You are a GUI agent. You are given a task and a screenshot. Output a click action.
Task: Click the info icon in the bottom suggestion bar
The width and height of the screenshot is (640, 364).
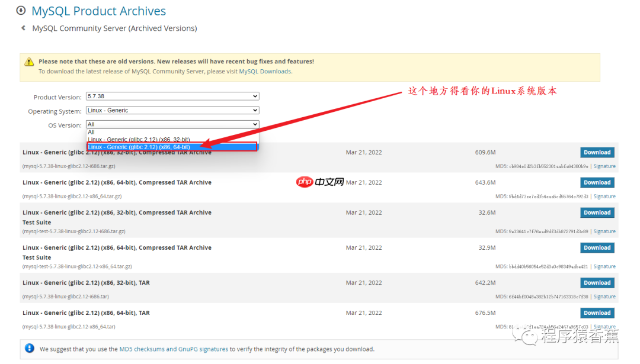click(x=29, y=349)
